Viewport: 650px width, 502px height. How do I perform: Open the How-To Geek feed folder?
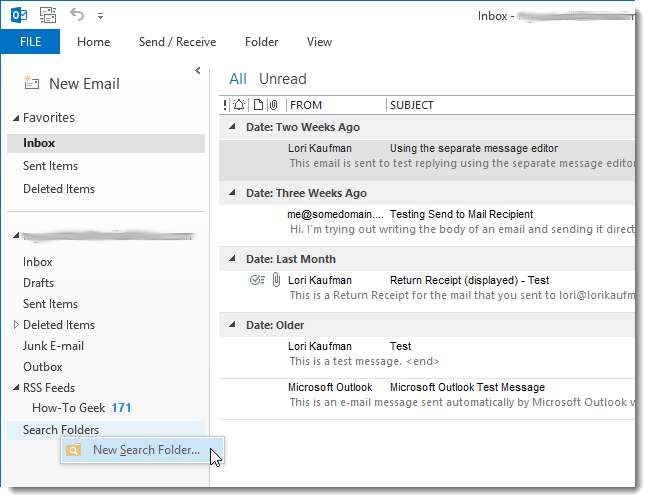(x=68, y=408)
